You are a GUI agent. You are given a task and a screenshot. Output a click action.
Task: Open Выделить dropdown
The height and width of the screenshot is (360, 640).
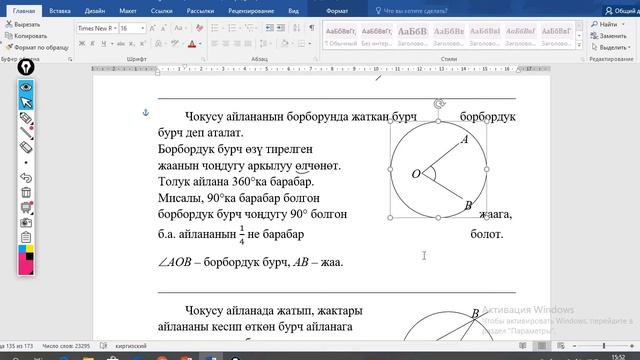611,47
